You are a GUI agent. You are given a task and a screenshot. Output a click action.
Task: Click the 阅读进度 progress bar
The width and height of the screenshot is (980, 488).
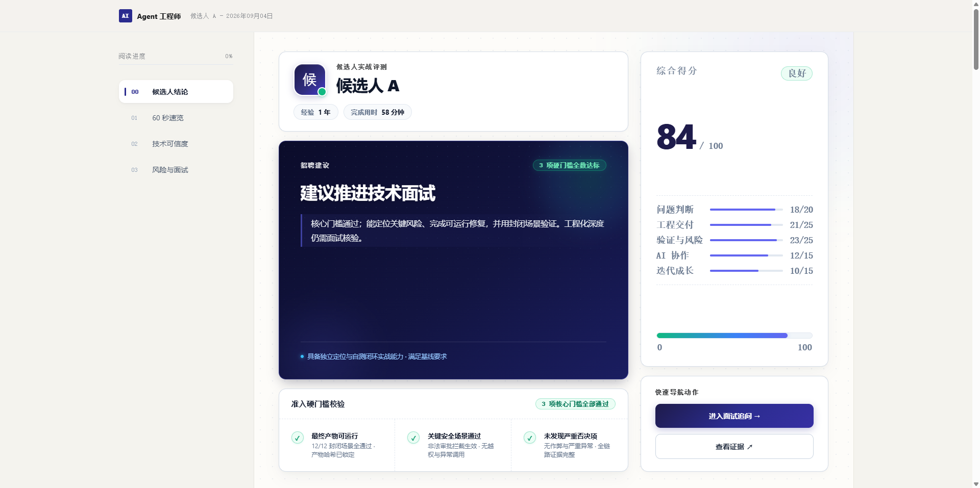coord(176,64)
